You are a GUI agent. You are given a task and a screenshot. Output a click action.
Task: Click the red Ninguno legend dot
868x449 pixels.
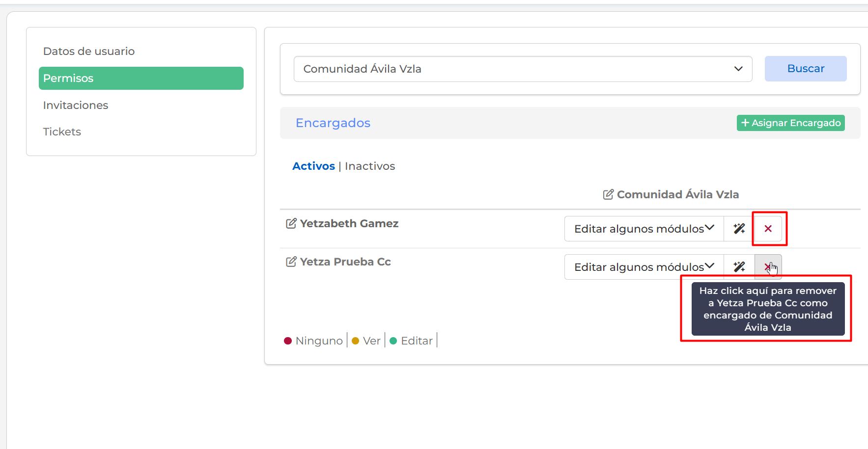click(288, 341)
